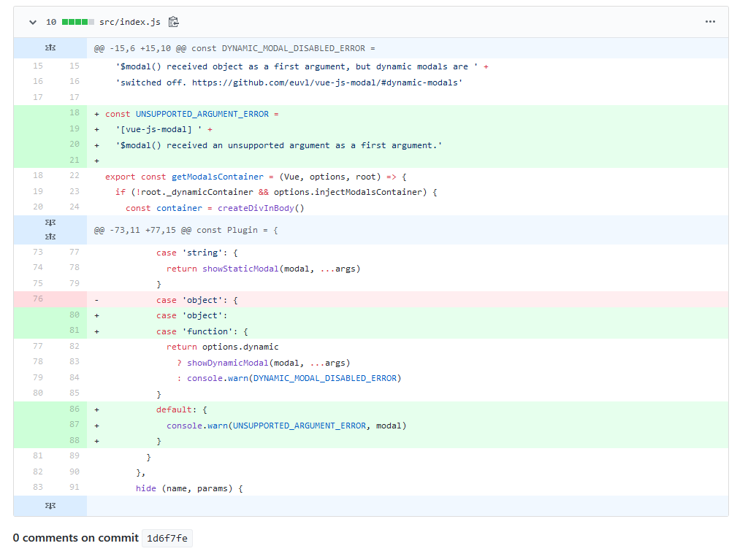This screenshot has width=756, height=554.
Task: Click the plus marker on line 86
Action: [97, 409]
